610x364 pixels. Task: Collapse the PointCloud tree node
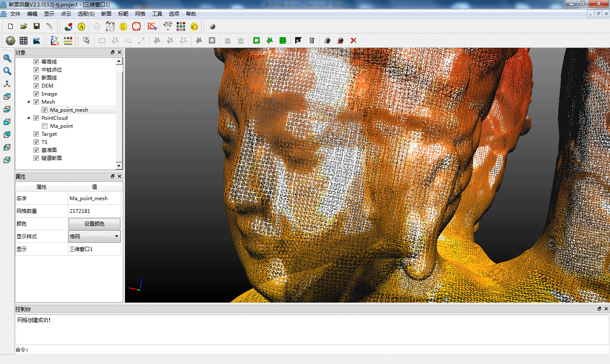coord(29,118)
